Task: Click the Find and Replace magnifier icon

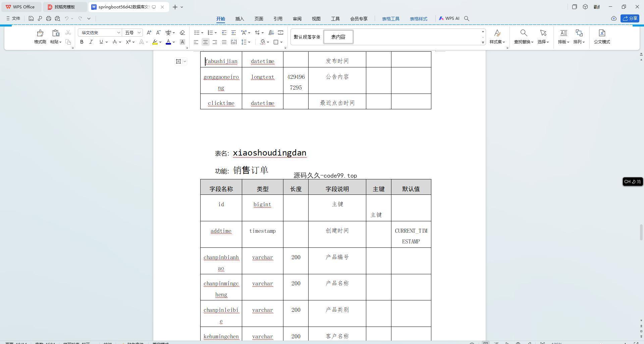Action: (x=523, y=33)
